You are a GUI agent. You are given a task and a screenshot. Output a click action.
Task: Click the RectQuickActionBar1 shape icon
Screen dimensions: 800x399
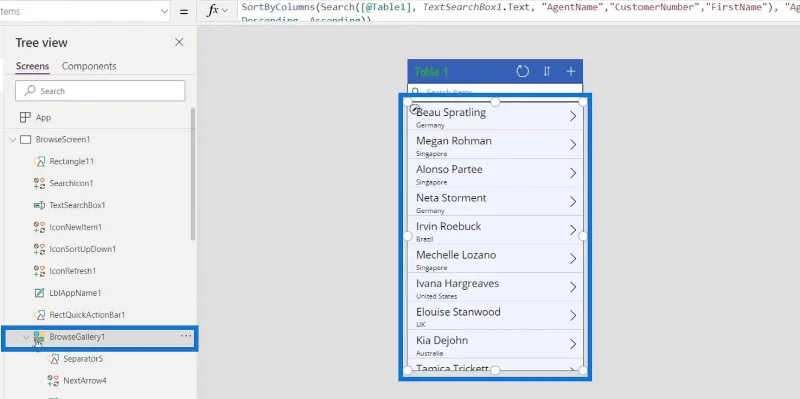click(x=39, y=315)
